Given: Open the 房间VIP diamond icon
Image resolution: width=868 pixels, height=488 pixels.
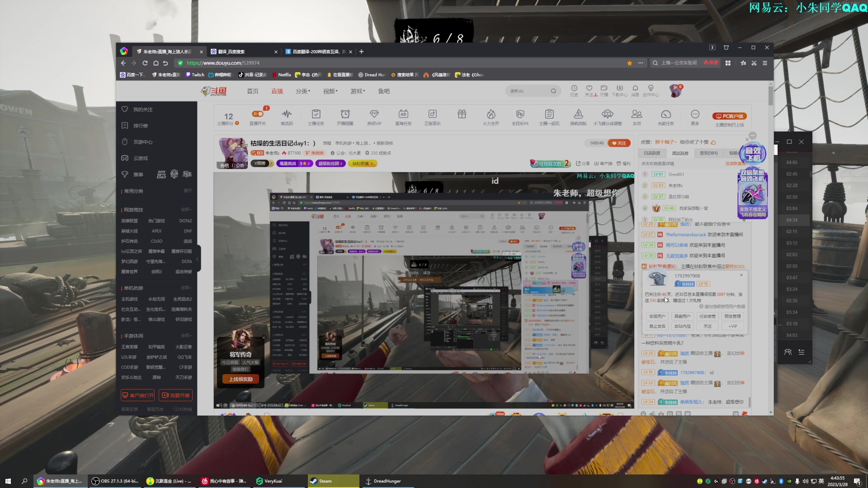Looking at the screenshot, I should (x=374, y=117).
